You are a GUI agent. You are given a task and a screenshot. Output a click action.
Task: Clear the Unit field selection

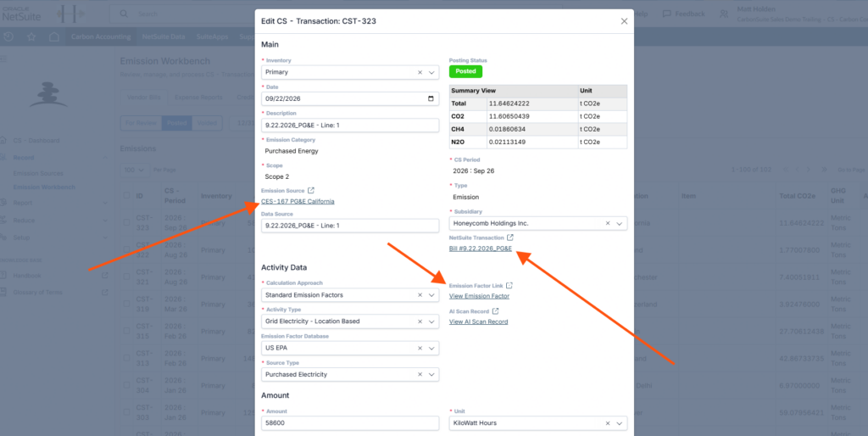[x=607, y=422]
